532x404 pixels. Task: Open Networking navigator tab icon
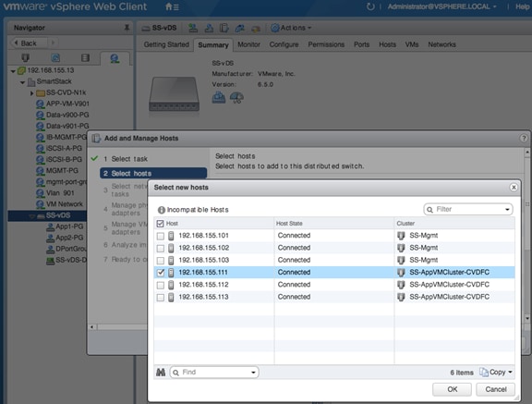pyautogui.click(x=115, y=58)
